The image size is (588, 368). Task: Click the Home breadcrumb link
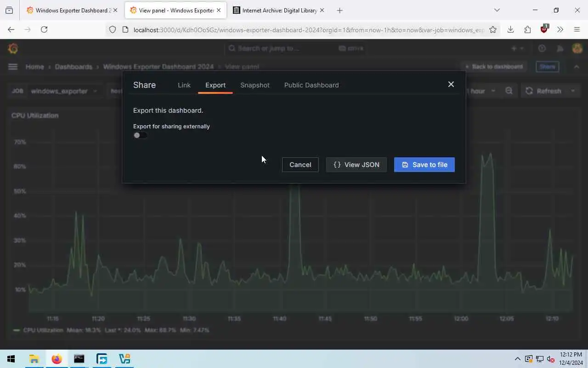pos(35,67)
